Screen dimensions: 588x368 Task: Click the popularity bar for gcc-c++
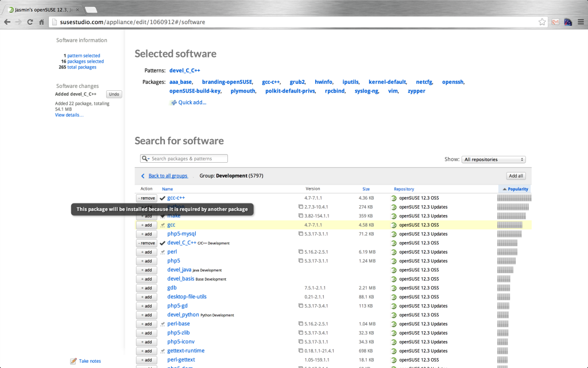coord(514,197)
